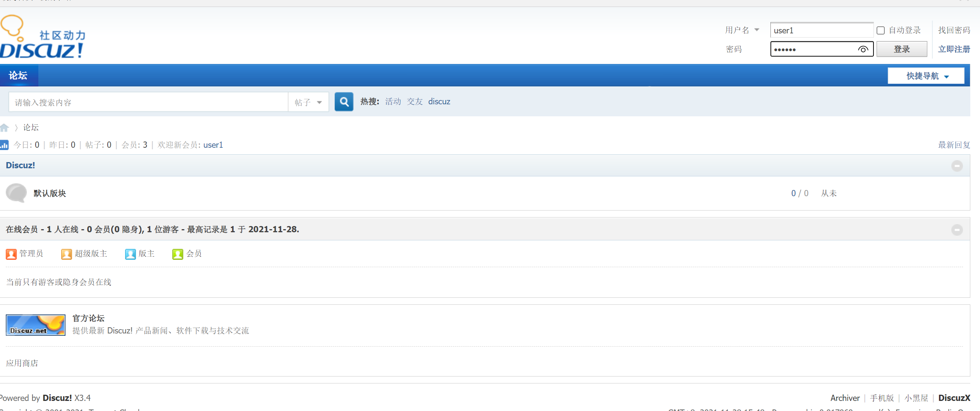Image resolution: width=980 pixels, height=411 pixels.
Task: Click the forum statistics bar-chart icon
Action: (x=4, y=145)
